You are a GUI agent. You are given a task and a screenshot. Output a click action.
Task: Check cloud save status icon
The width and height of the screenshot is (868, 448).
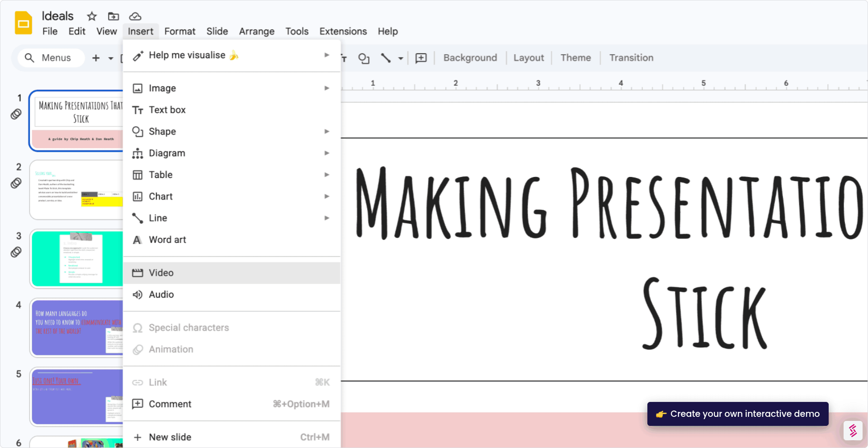(135, 16)
